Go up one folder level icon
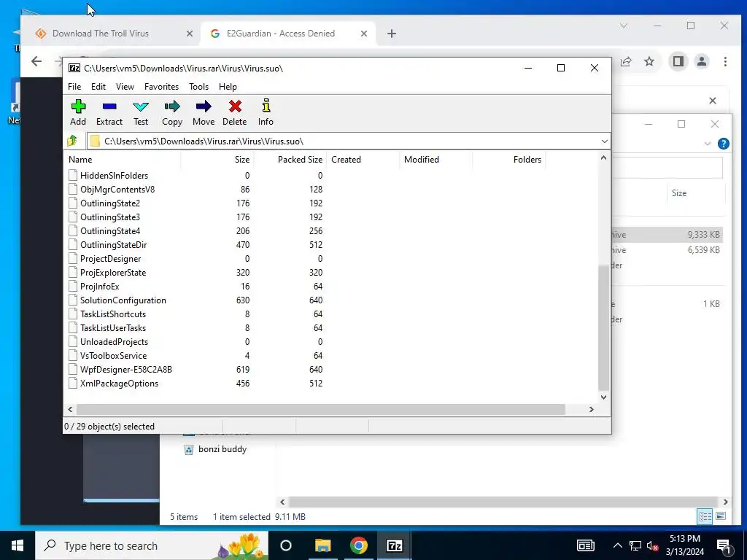 click(x=72, y=141)
